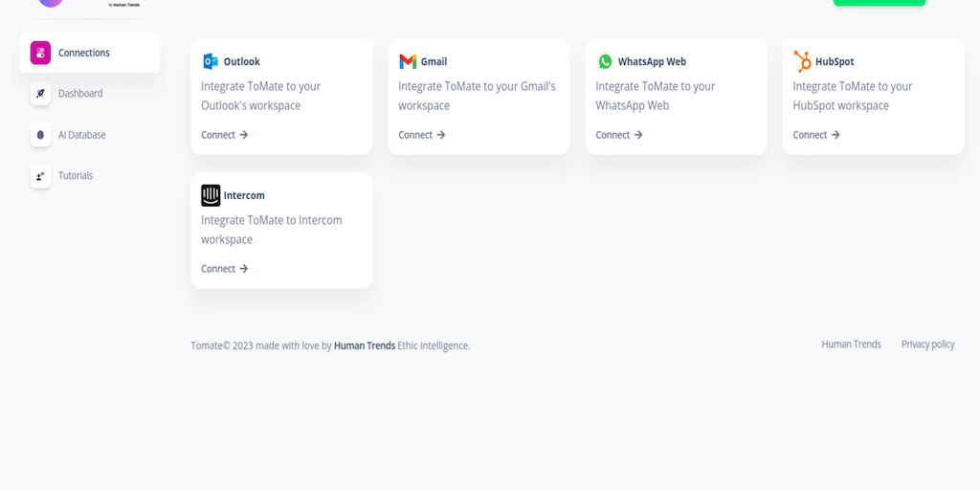
Task: Visit Human Trends link at footer right
Action: click(851, 345)
